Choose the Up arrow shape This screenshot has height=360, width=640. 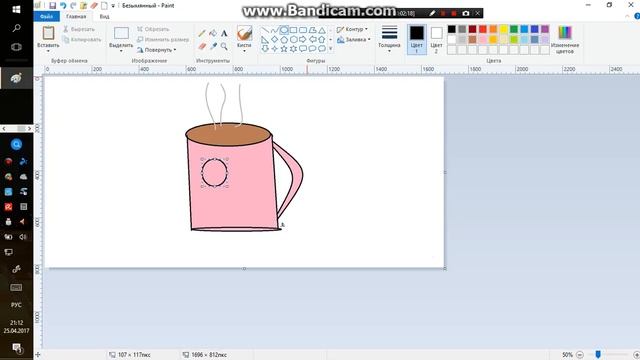click(322, 40)
